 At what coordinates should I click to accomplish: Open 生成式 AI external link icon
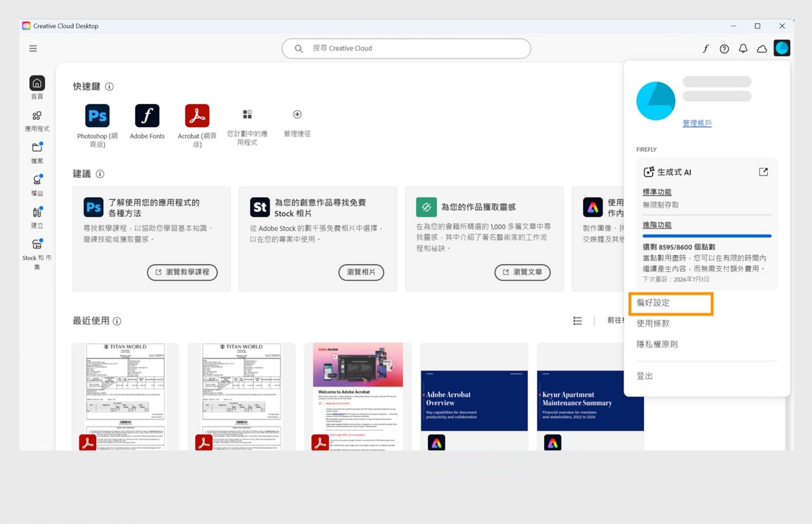pyautogui.click(x=763, y=172)
